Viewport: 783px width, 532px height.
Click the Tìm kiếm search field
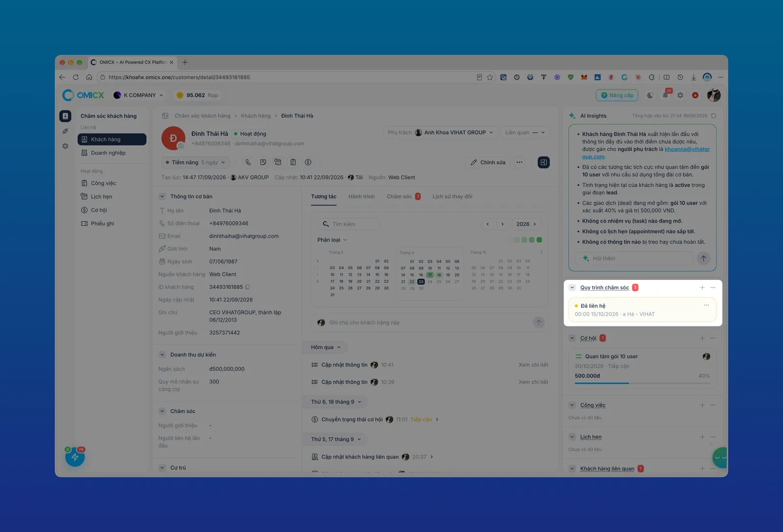349,224
